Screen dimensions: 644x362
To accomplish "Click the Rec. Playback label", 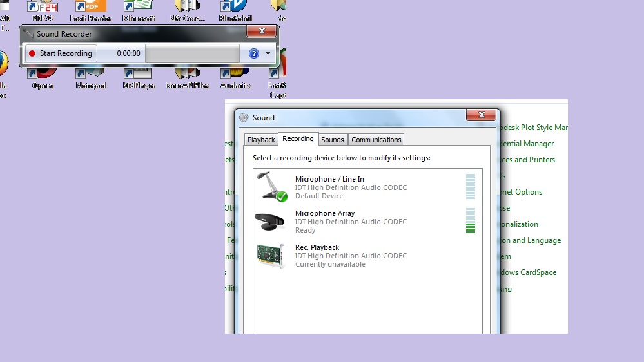I will point(317,247).
